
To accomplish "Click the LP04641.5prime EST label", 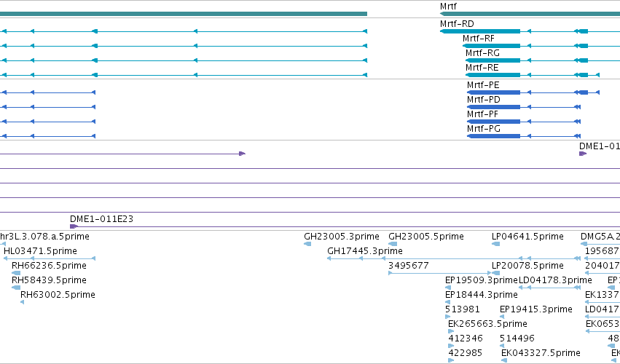I will click(528, 237).
